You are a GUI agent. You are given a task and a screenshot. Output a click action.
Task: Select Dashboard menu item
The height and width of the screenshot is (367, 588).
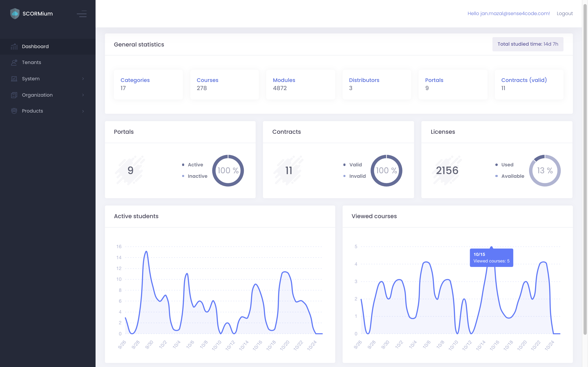click(x=35, y=47)
